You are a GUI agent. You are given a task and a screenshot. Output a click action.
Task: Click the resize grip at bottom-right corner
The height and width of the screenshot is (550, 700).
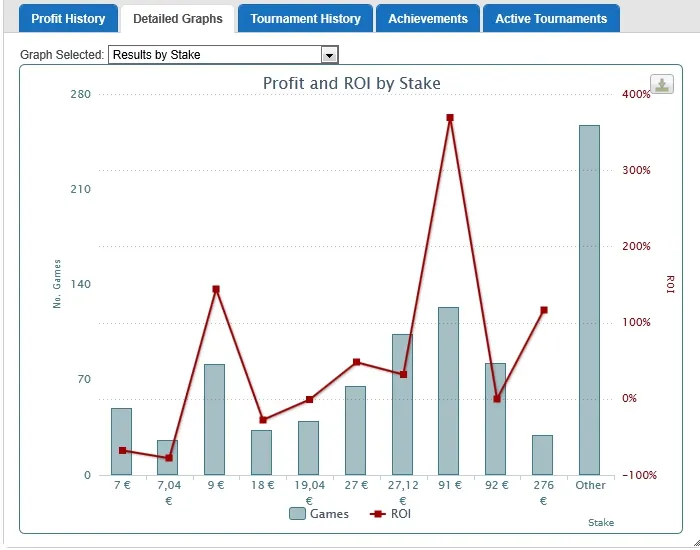(692, 542)
